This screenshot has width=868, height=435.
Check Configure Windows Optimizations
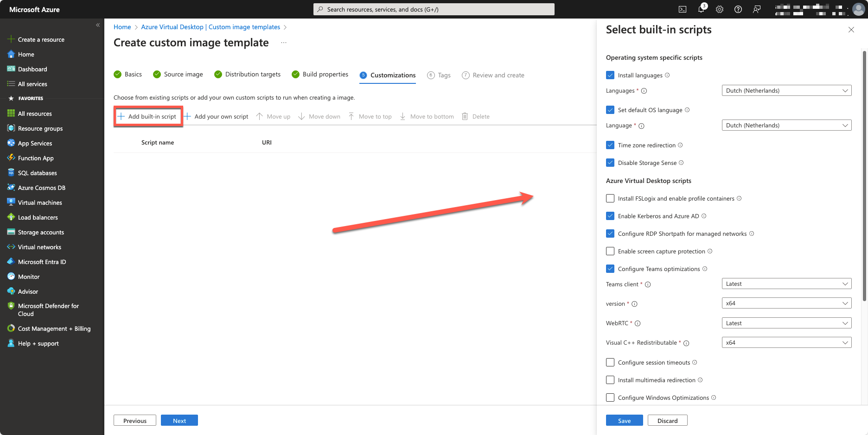610,397
